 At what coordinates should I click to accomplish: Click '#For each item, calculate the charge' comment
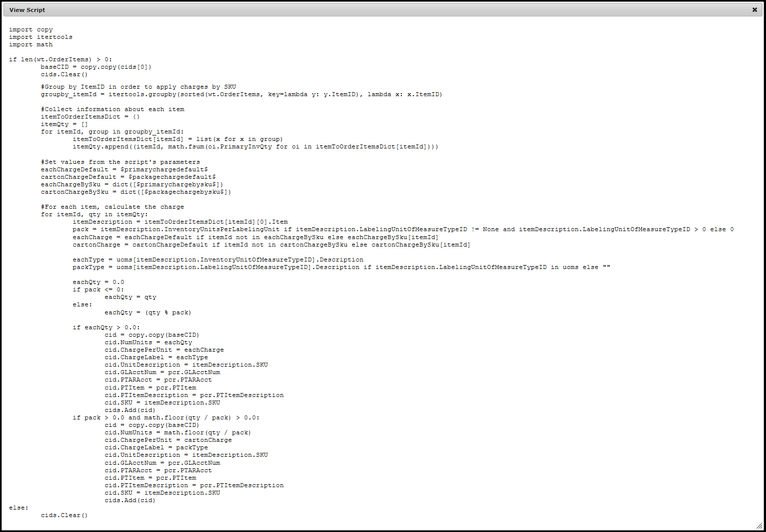coord(113,207)
